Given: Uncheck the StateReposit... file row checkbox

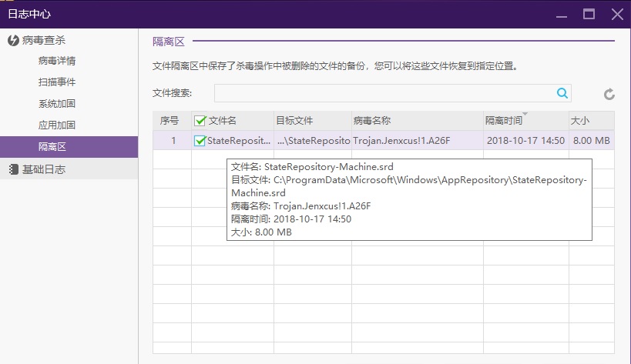Looking at the screenshot, I should tap(200, 141).
